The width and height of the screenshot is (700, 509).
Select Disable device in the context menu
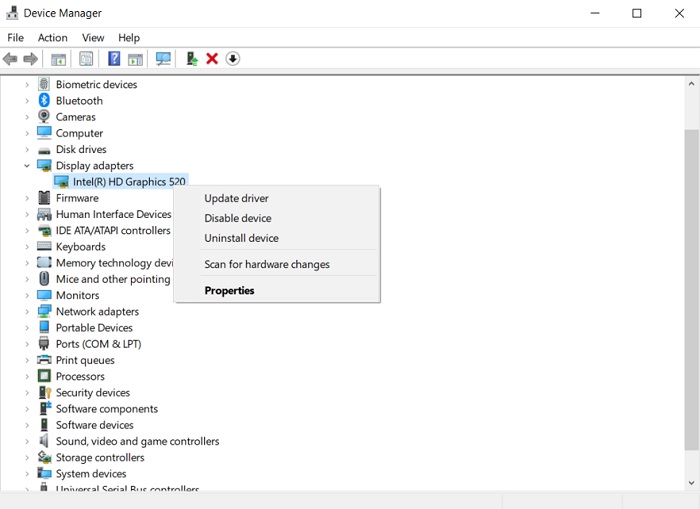coord(237,218)
